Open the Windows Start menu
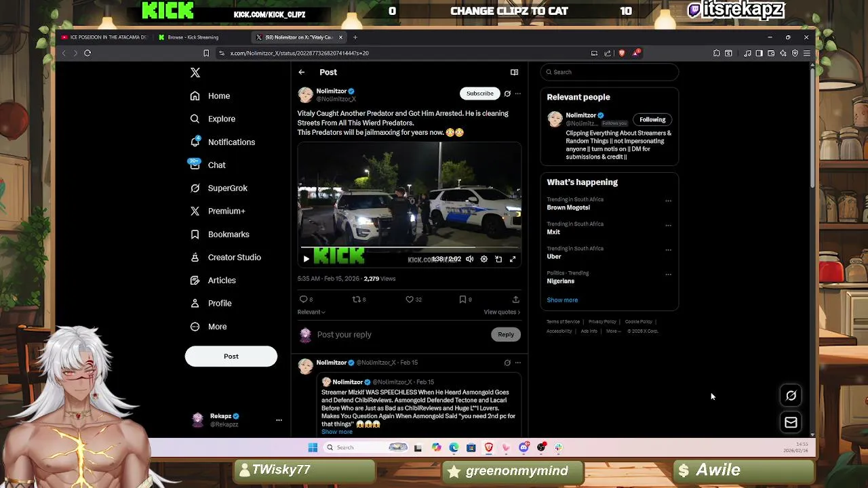 [313, 447]
